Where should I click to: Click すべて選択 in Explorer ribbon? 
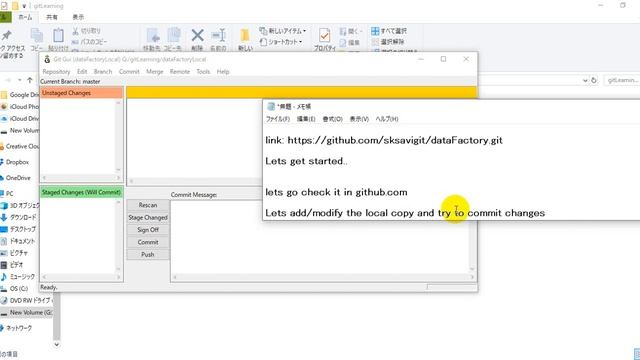pos(389,31)
